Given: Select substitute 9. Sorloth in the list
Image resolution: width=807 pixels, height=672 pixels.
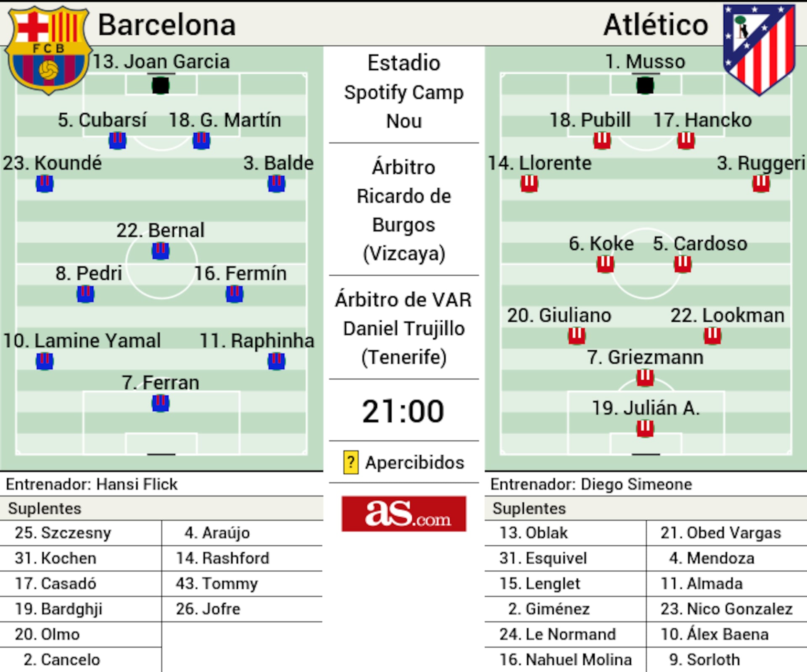Looking at the screenshot, I should (x=704, y=659).
